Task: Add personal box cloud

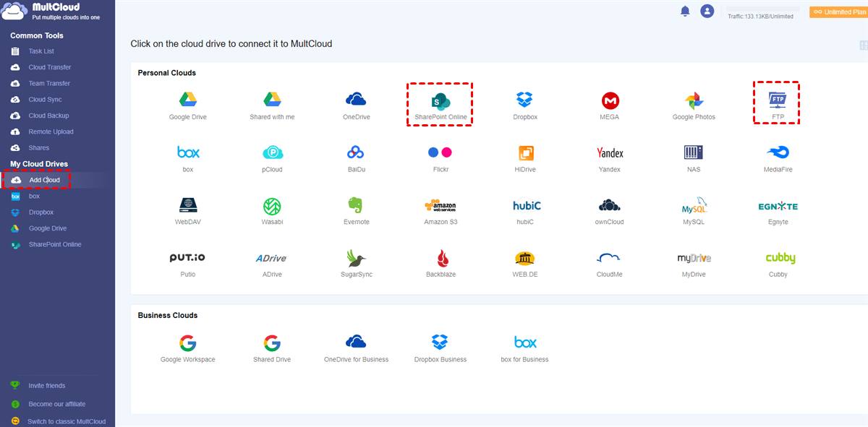Action: [x=188, y=158]
